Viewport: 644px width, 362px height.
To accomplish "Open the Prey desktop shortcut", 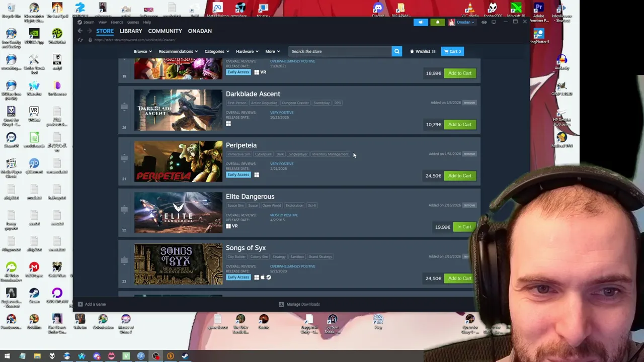I will tap(378, 322).
